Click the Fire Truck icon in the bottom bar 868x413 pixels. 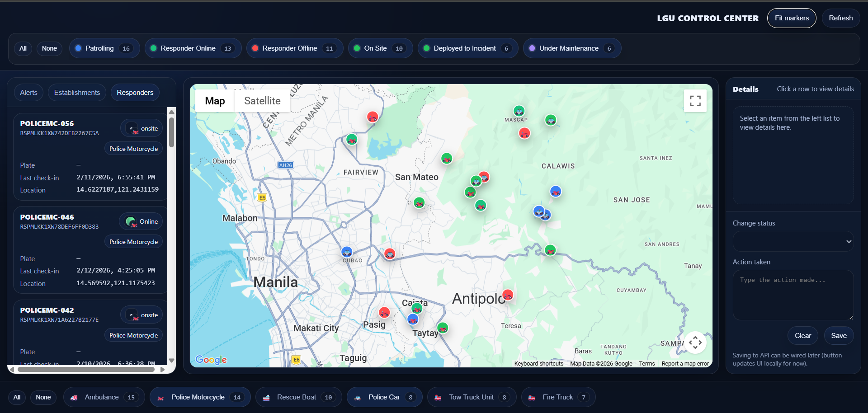pos(532,398)
